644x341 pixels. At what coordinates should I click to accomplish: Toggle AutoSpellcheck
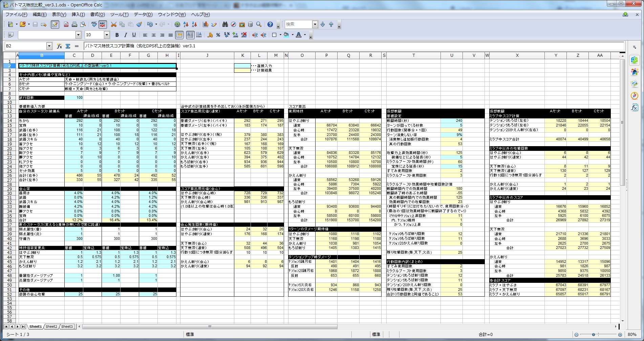tap(103, 24)
